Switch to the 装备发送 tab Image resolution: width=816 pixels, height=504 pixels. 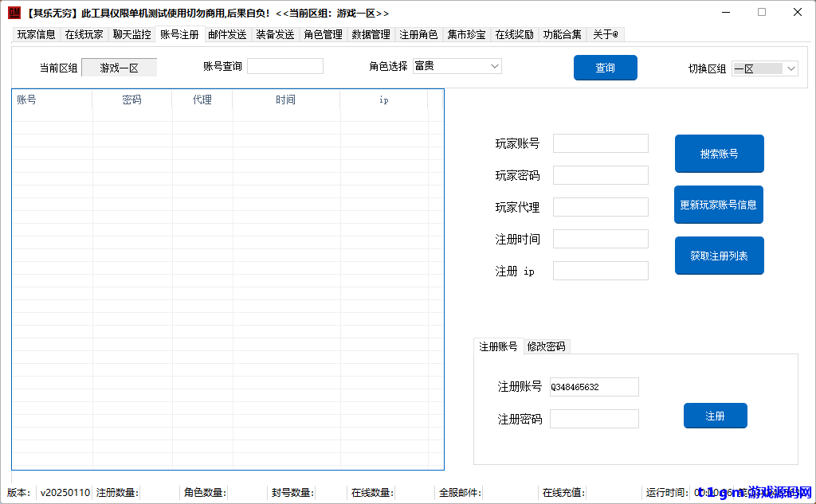point(275,34)
